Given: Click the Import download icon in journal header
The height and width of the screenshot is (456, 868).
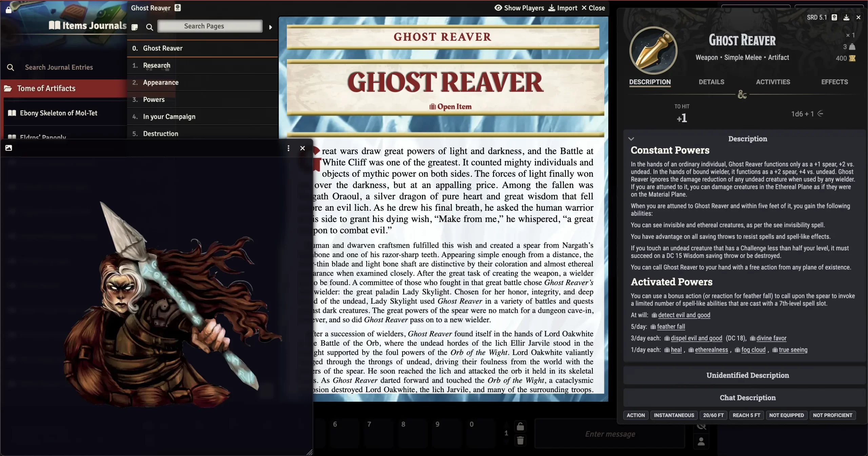Looking at the screenshot, I should click(x=552, y=8).
